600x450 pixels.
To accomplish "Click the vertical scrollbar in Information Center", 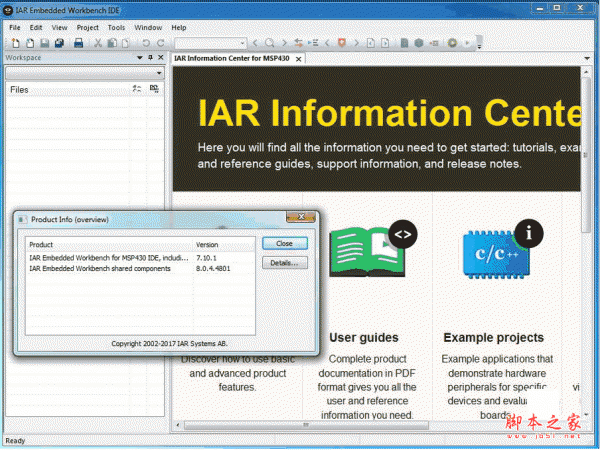I will [586, 155].
